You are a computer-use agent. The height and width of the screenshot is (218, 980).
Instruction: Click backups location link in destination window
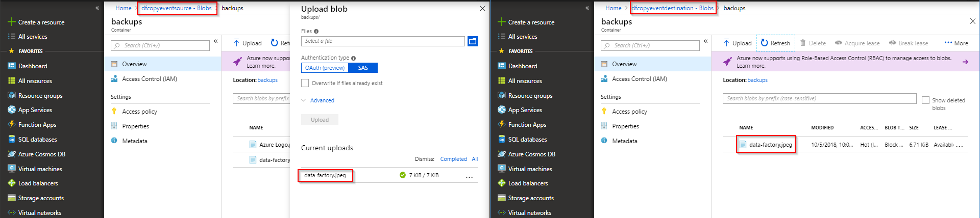coord(757,80)
